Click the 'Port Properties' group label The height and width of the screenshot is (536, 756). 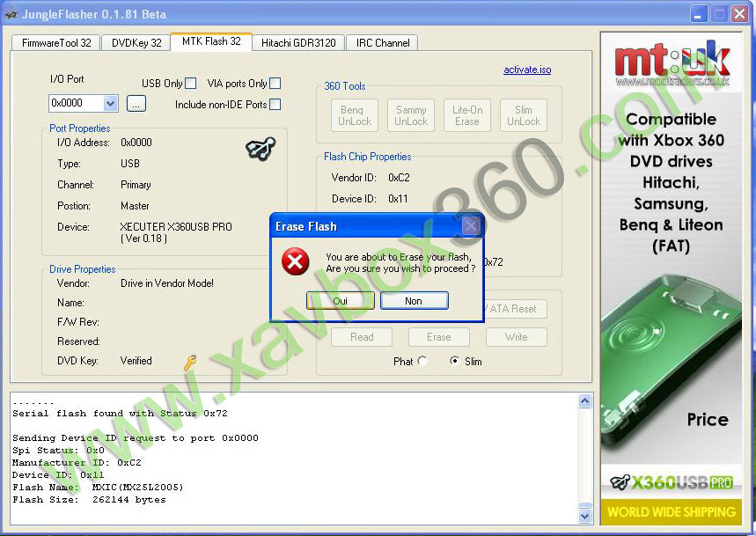pos(79,128)
